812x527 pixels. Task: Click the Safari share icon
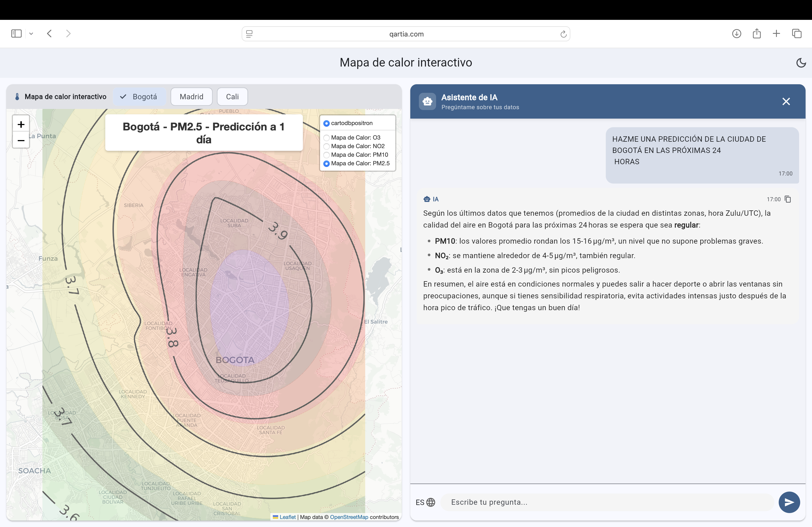[756, 33]
